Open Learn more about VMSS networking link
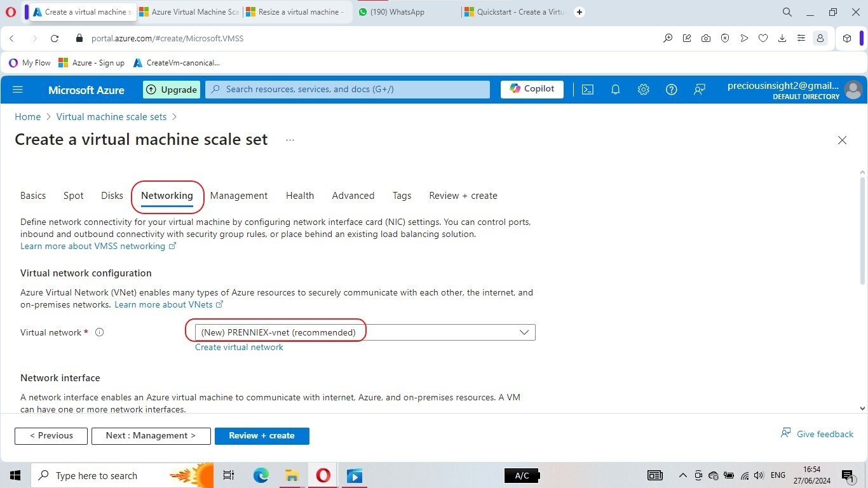 point(98,246)
